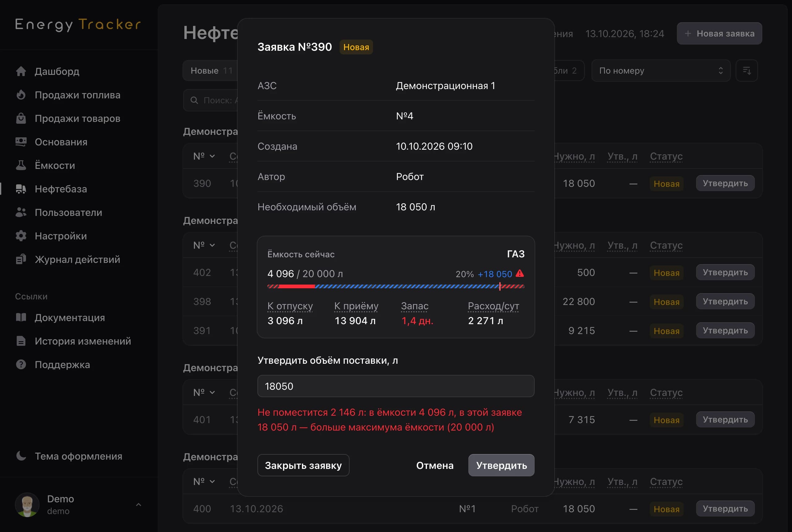Toggle № column sort in row 390 table
This screenshot has height=532, width=792.
tap(204, 156)
